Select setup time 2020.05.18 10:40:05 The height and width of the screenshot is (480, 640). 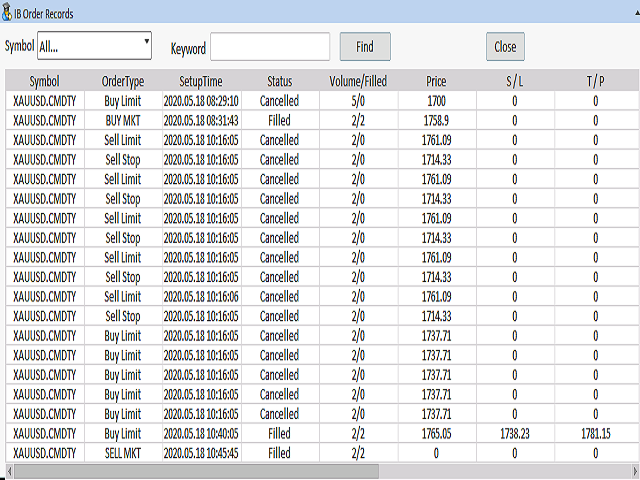tap(201, 433)
